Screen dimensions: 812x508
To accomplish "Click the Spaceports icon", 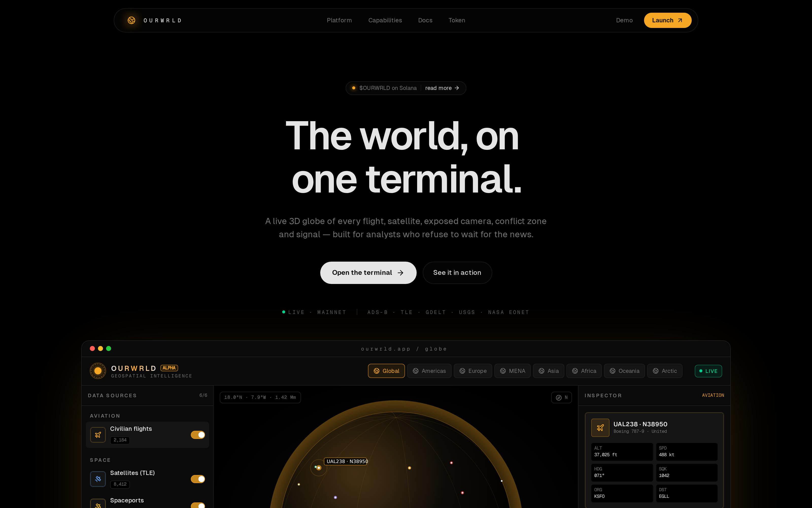I will click(98, 504).
